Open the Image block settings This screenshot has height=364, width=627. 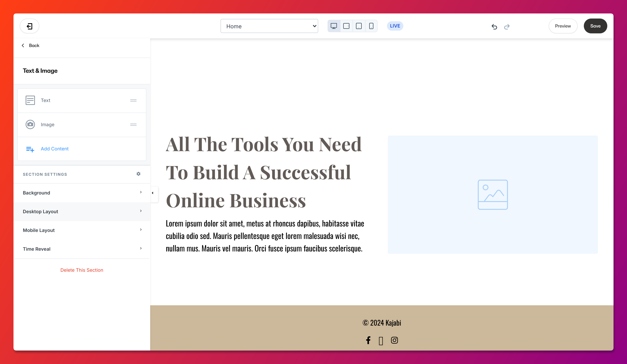point(82,125)
